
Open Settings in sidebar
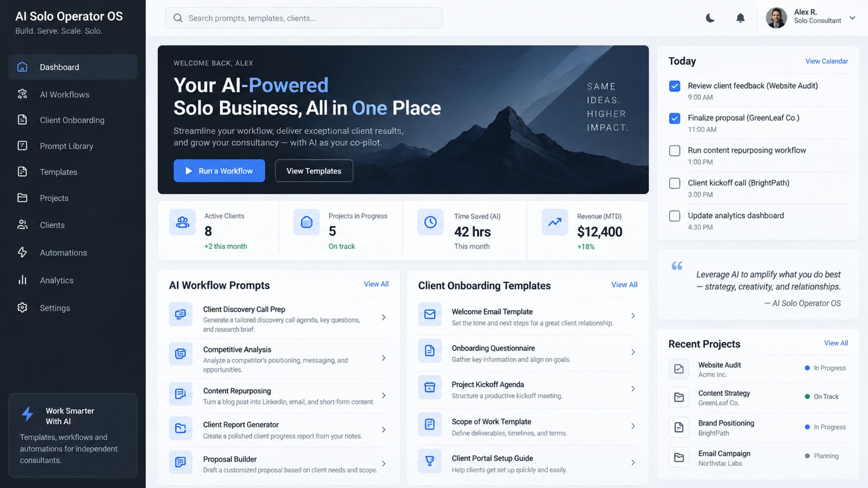click(x=73, y=308)
